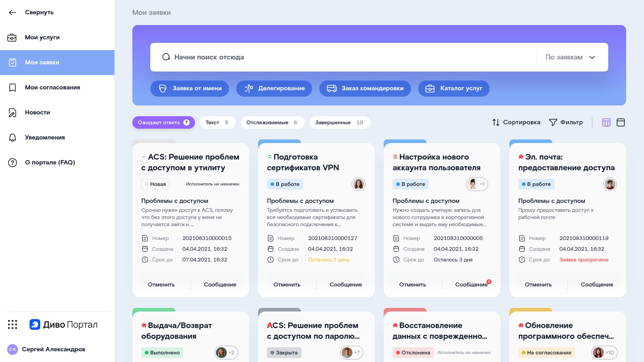Click Новости sidebar icon

[x=13, y=113]
